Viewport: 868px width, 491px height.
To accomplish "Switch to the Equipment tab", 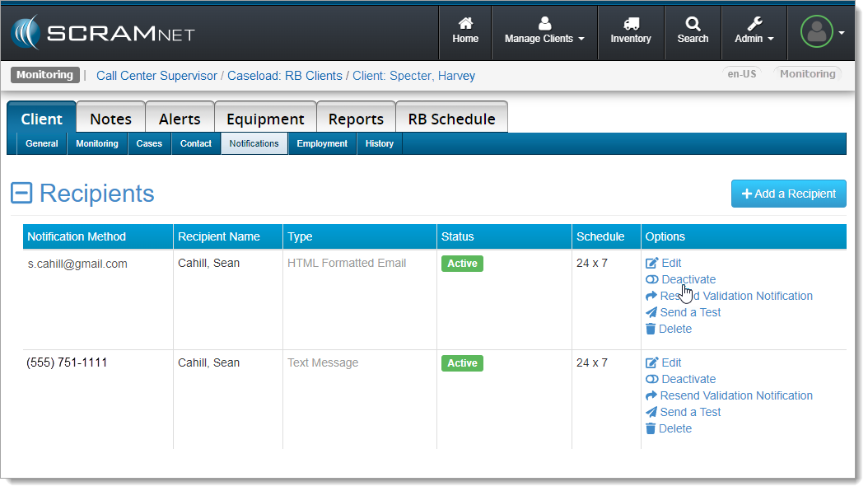I will click(x=265, y=119).
